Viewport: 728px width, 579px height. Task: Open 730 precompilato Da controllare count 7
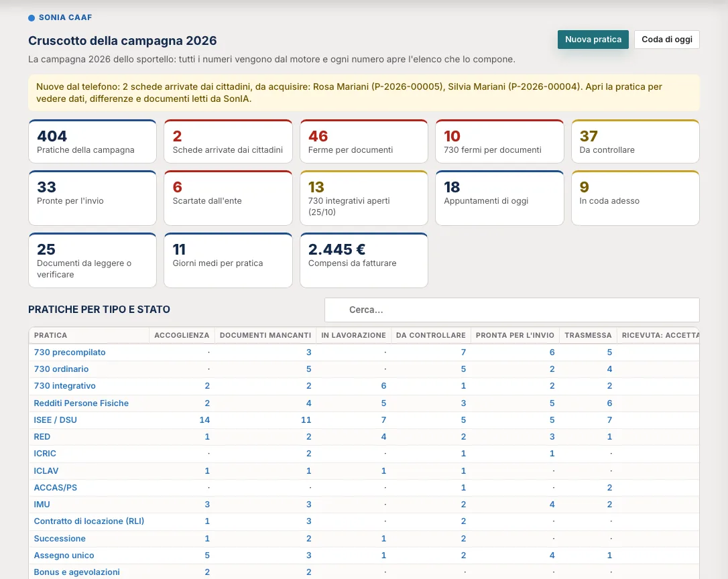(463, 352)
